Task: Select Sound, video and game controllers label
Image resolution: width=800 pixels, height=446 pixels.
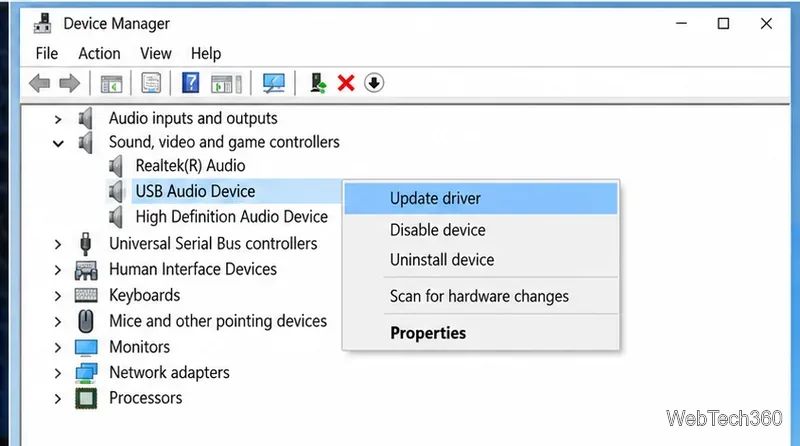Action: pyautogui.click(x=224, y=142)
